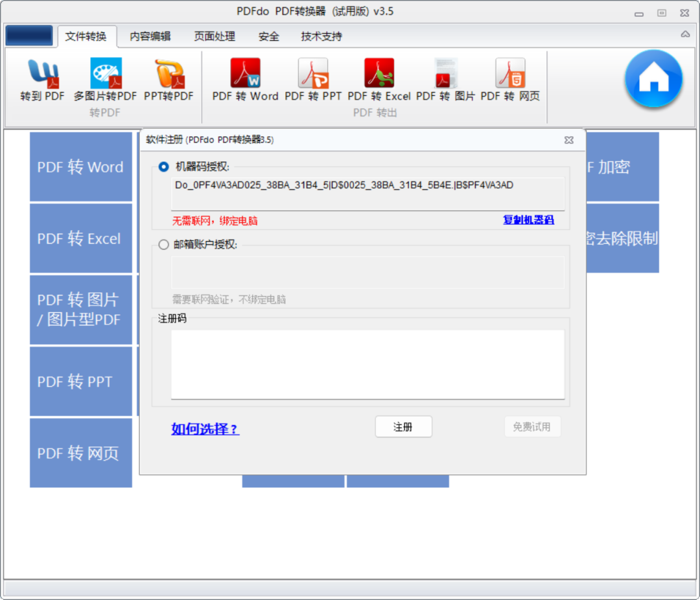The width and height of the screenshot is (700, 600).
Task: Enable the 邮箱账户授权 option
Action: pyautogui.click(x=163, y=244)
